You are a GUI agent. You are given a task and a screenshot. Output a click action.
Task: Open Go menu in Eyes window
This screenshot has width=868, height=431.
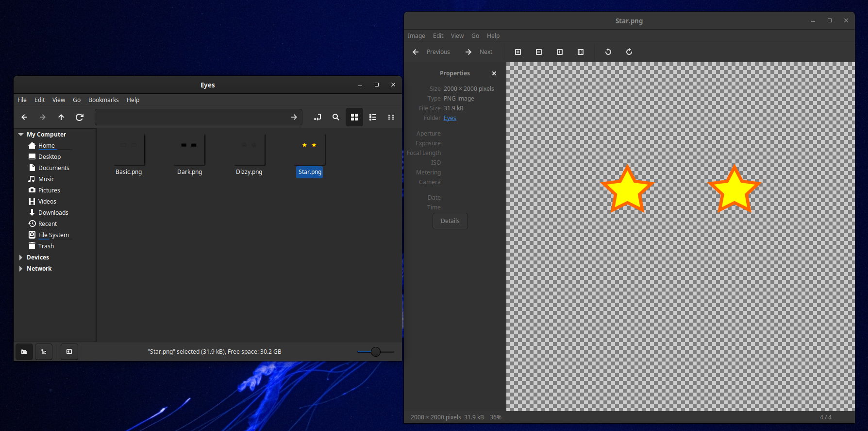click(x=77, y=100)
